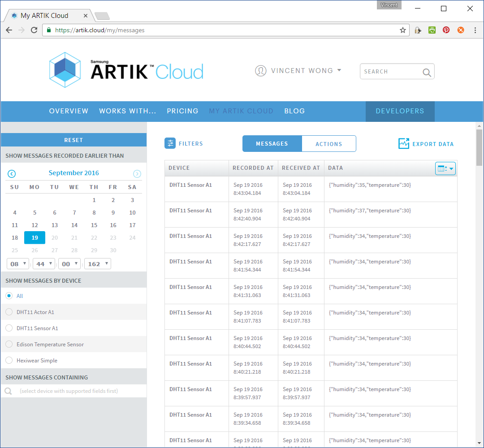Open the Pricing page
484x448 pixels.
pos(182,111)
